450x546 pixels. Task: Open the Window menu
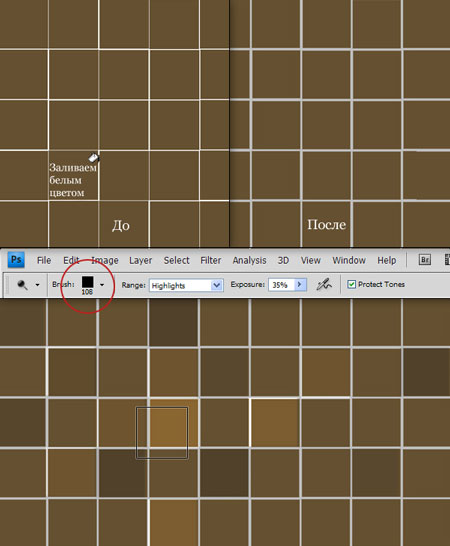(349, 260)
